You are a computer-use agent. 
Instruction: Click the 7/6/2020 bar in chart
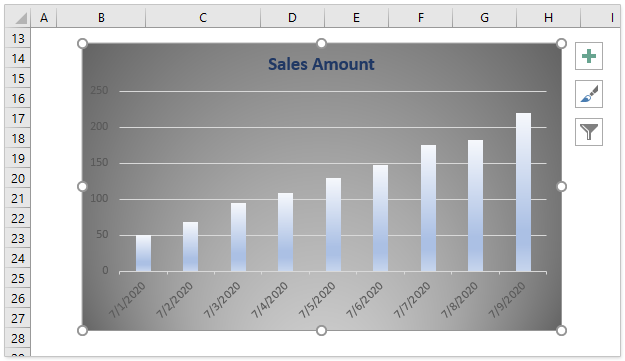(x=380, y=218)
